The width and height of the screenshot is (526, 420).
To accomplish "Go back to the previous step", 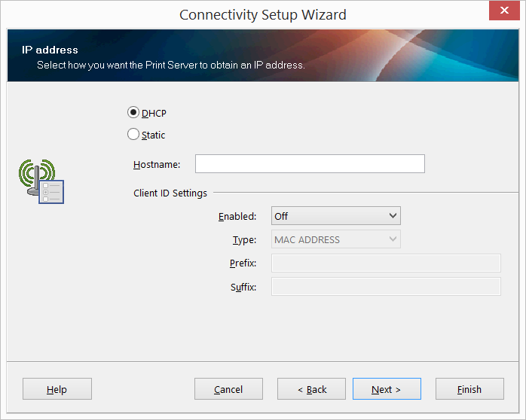I will (311, 389).
